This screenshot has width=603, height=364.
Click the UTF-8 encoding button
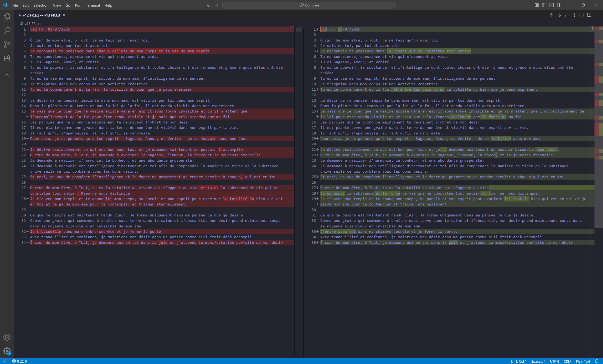[x=554, y=361]
